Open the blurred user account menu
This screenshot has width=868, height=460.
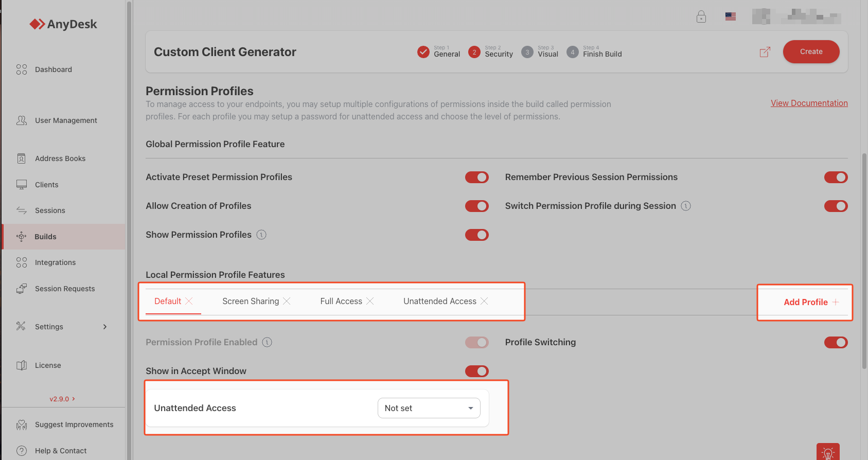click(x=796, y=16)
